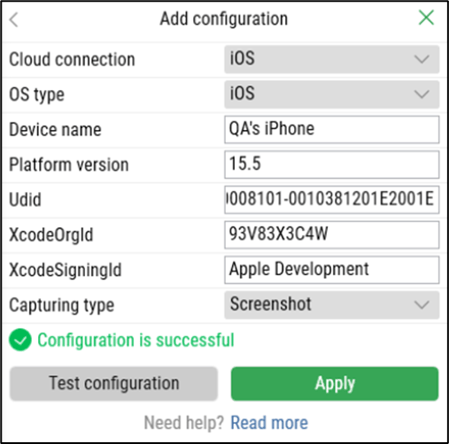449x444 pixels.
Task: Click the OS type chevron arrow
Action: click(422, 94)
